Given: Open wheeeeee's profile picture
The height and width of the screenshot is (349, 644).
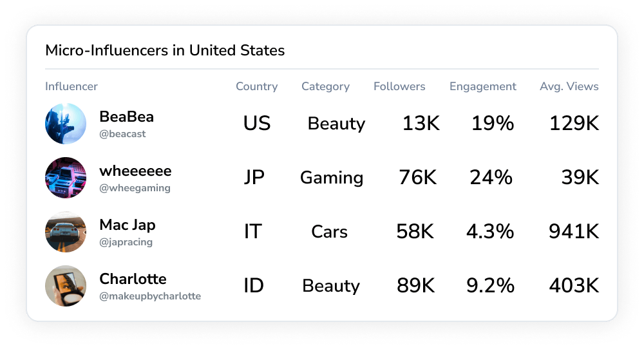Looking at the screenshot, I should (66, 178).
